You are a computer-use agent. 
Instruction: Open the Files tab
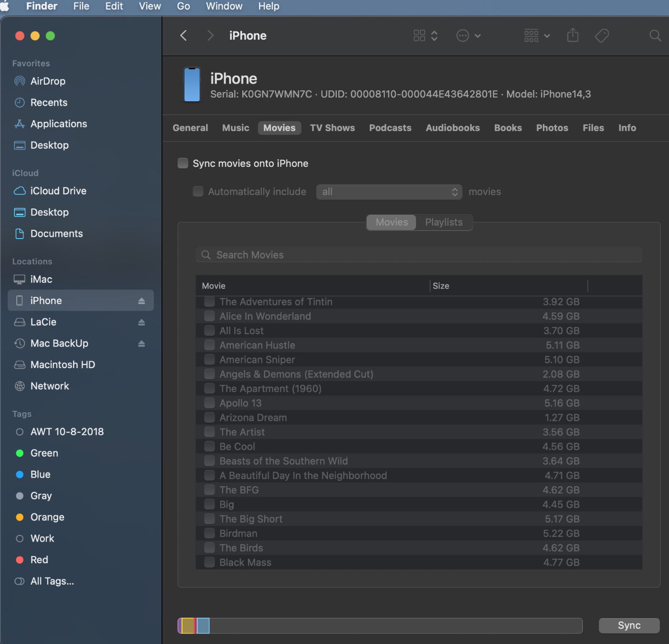[x=593, y=128]
